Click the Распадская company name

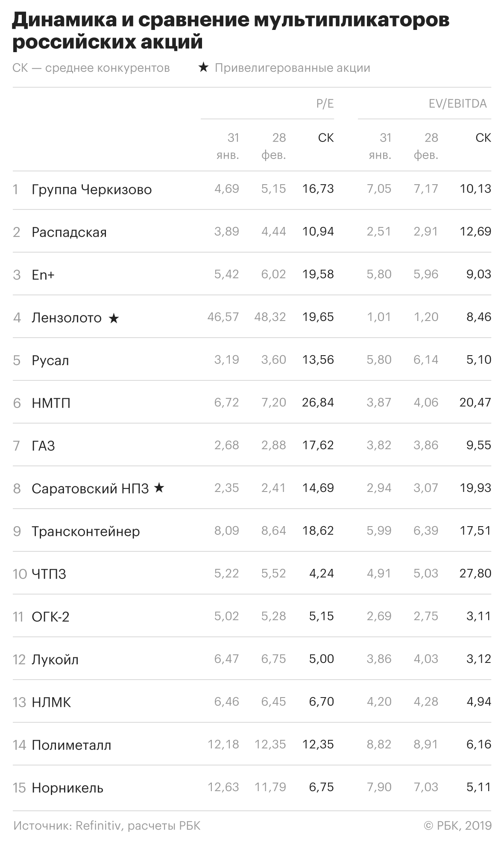[x=69, y=232]
